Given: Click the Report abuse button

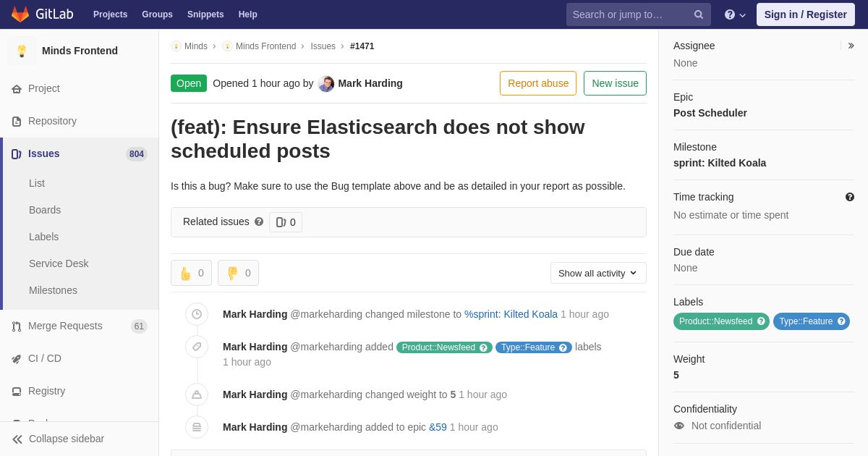Looking at the screenshot, I should click(x=538, y=83).
